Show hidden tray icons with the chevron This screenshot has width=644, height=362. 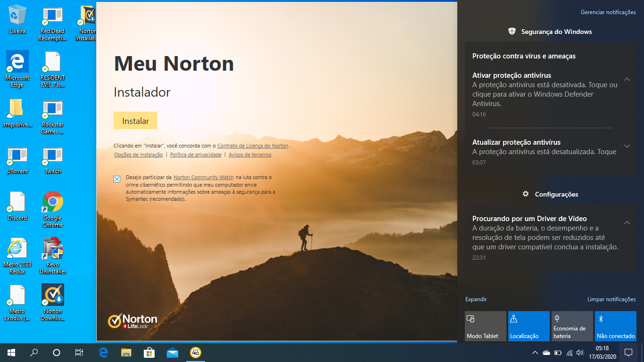tap(535, 353)
